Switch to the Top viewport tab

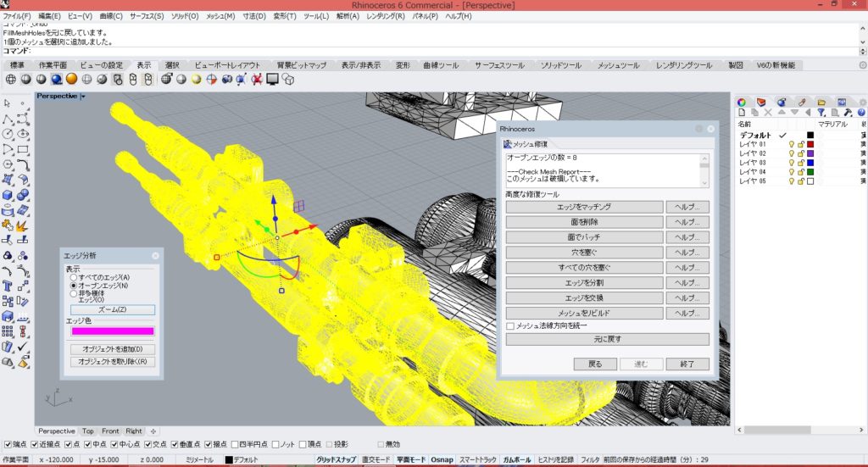tap(88, 431)
